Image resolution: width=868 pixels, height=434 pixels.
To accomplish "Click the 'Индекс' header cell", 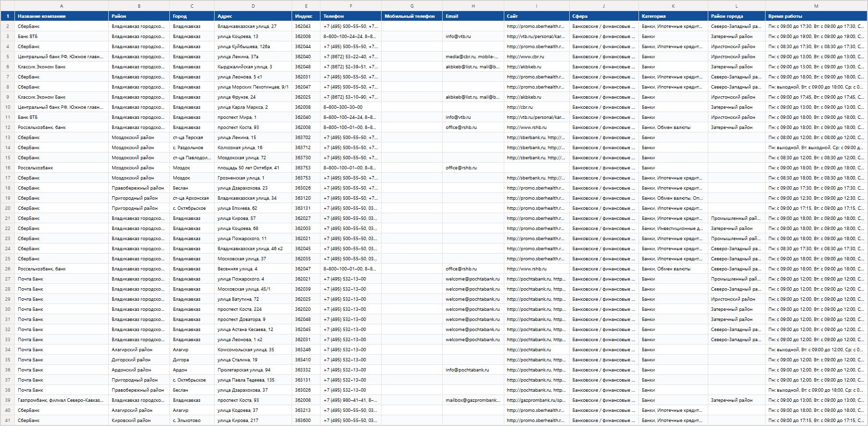I will [x=306, y=16].
